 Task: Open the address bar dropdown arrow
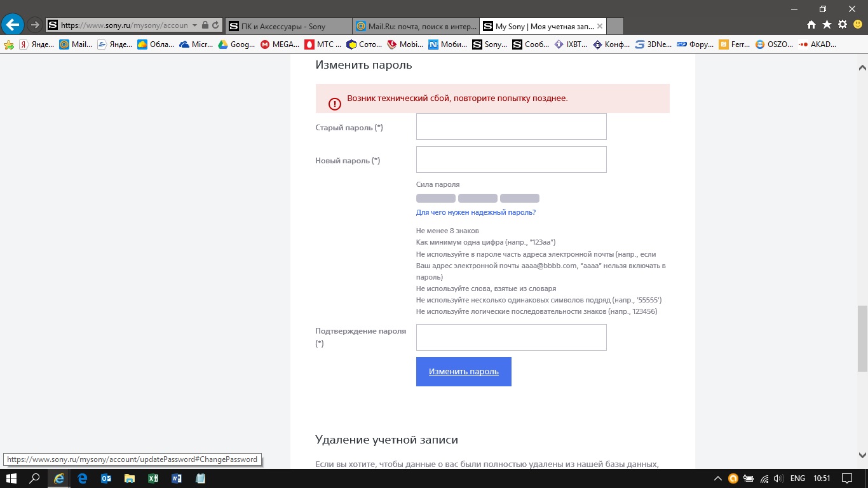pyautogui.click(x=194, y=25)
